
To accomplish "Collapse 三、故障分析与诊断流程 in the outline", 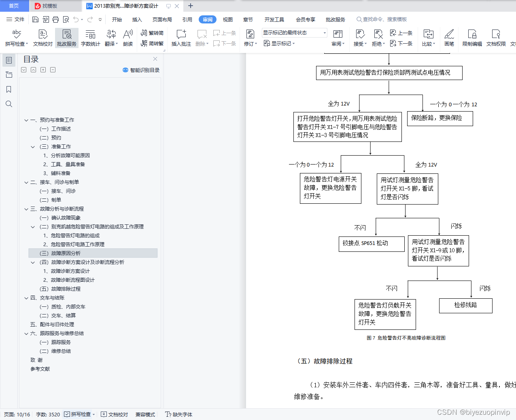I will click(26, 209).
